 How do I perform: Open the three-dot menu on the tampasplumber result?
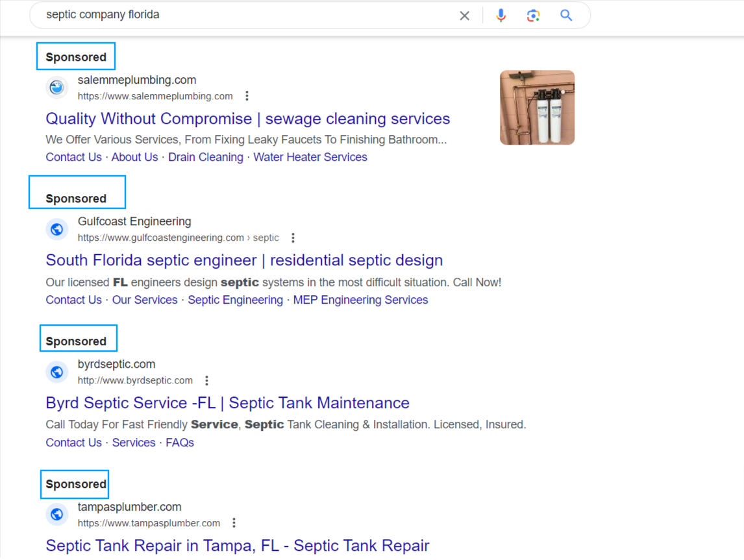point(234,522)
